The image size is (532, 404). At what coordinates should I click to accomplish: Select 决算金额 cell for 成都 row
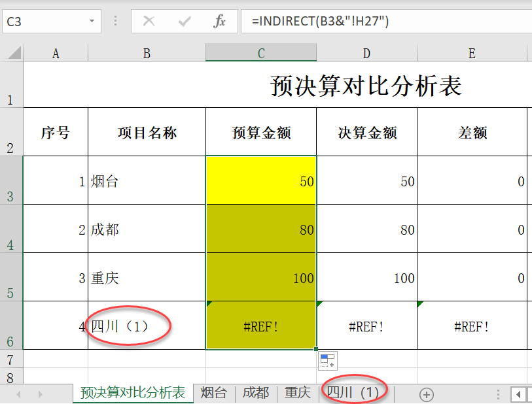coord(366,229)
